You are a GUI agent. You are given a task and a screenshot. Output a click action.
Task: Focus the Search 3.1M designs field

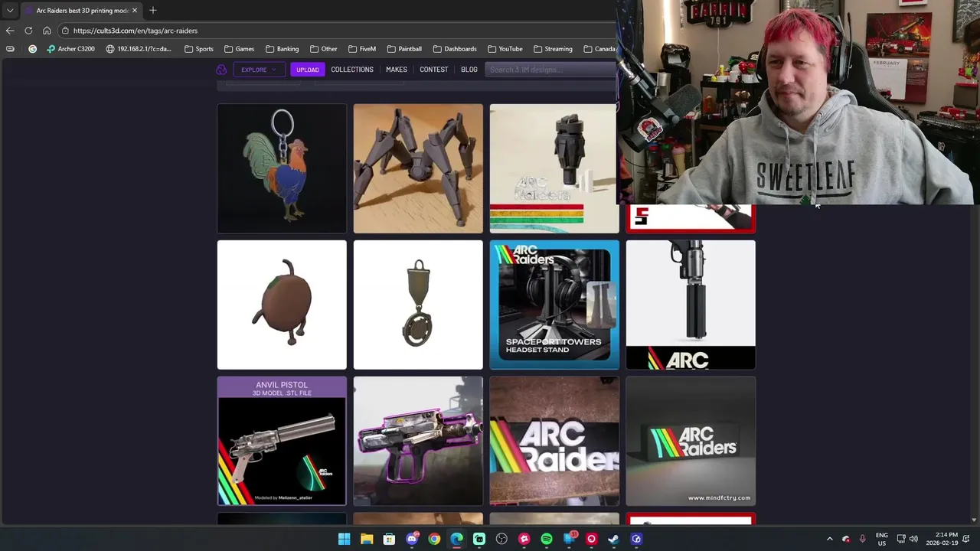click(550, 70)
